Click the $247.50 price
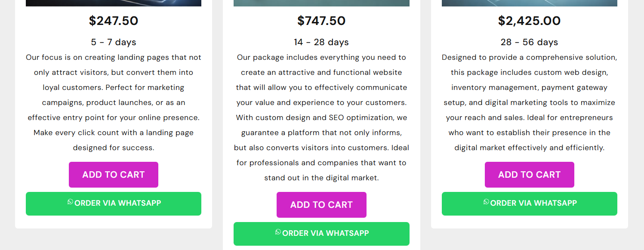The width and height of the screenshot is (644, 250). (x=114, y=21)
